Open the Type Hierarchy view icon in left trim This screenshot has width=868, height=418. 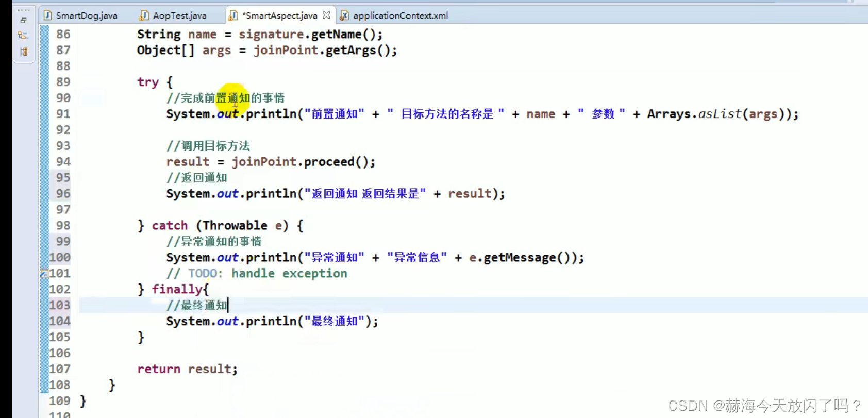23,35
